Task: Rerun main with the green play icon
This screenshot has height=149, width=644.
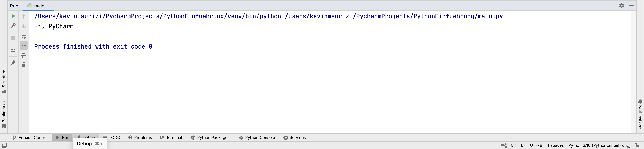Action: pyautogui.click(x=13, y=16)
